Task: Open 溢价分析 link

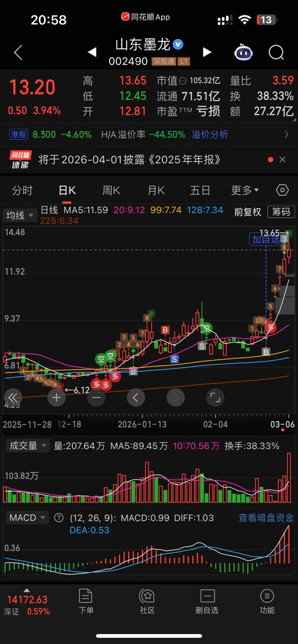Action: pyautogui.click(x=210, y=135)
